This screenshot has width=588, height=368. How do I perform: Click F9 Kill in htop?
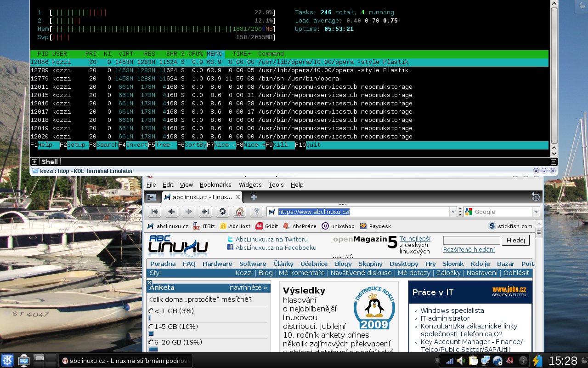(x=280, y=145)
